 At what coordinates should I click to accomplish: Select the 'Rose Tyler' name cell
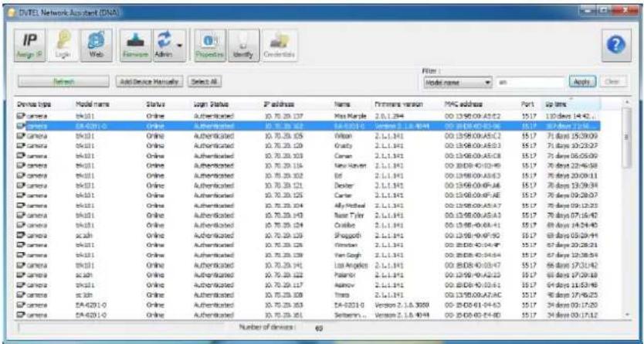[347, 215]
